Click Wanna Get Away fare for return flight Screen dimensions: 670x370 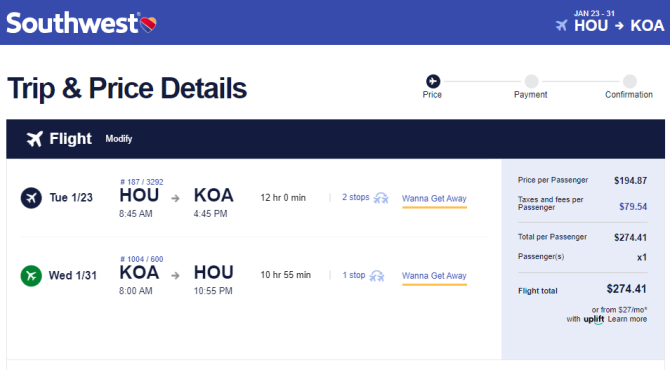tap(434, 276)
